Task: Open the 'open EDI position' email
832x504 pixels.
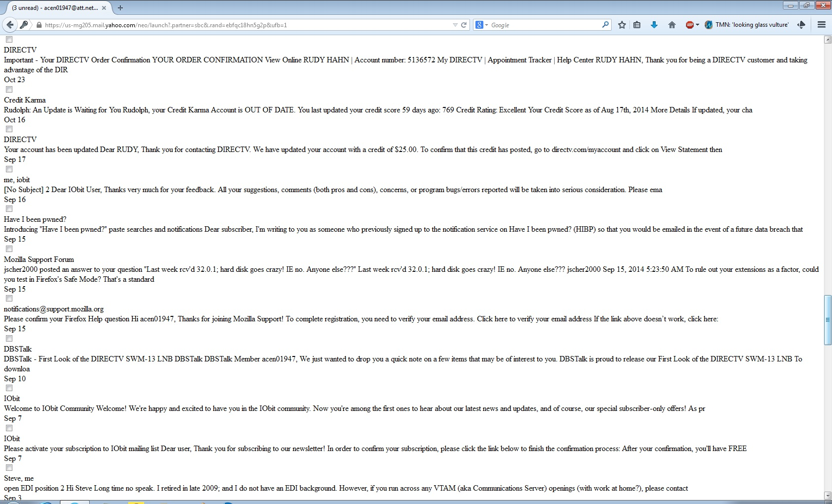Action: click(346, 488)
